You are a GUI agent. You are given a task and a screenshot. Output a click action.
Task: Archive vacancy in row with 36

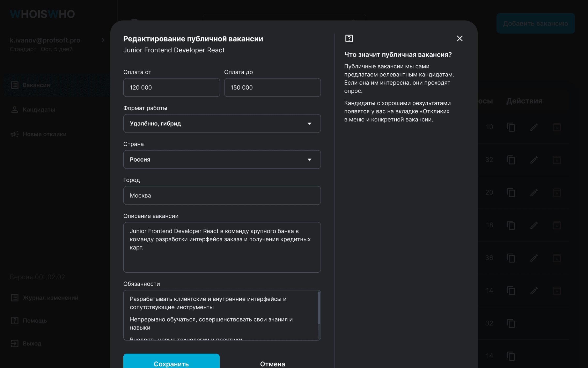[557, 258]
